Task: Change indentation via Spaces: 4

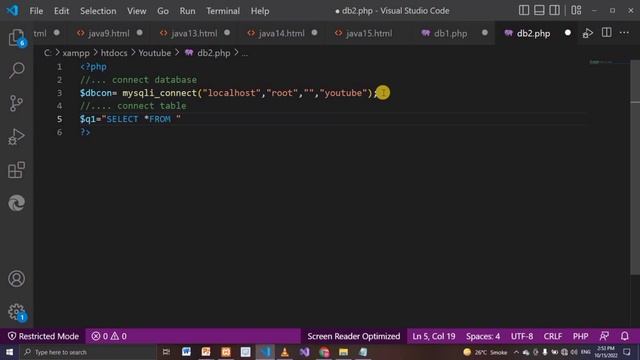Action: (x=483, y=336)
